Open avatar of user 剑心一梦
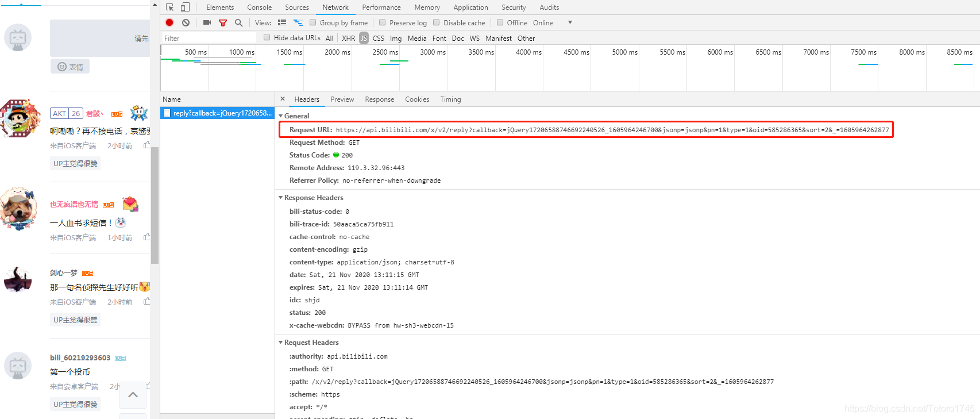Screen dimensions: 980x419 pyautogui.click(x=18, y=280)
